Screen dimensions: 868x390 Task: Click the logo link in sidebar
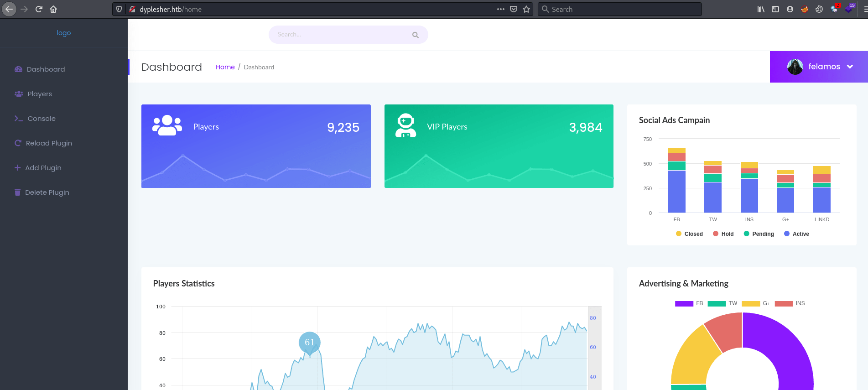point(64,33)
